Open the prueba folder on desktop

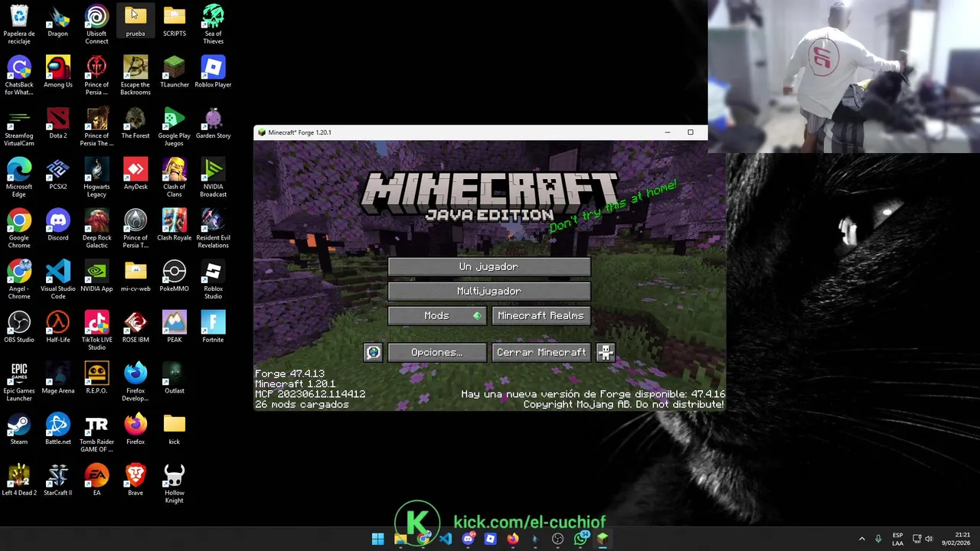point(136,21)
